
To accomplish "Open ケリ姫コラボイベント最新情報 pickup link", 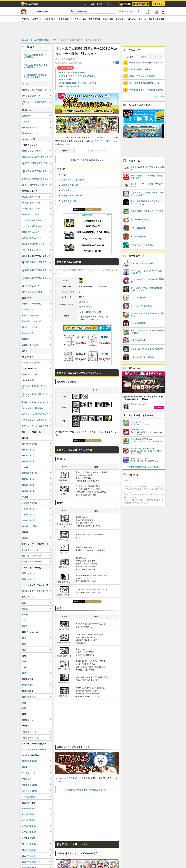I will [x=72, y=72].
